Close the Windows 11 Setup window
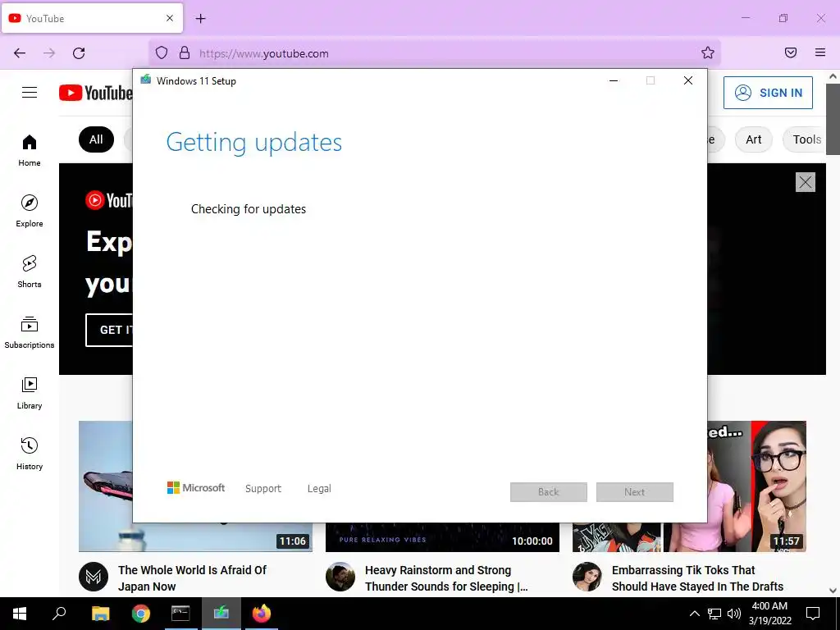This screenshot has height=630, width=840. [688, 80]
